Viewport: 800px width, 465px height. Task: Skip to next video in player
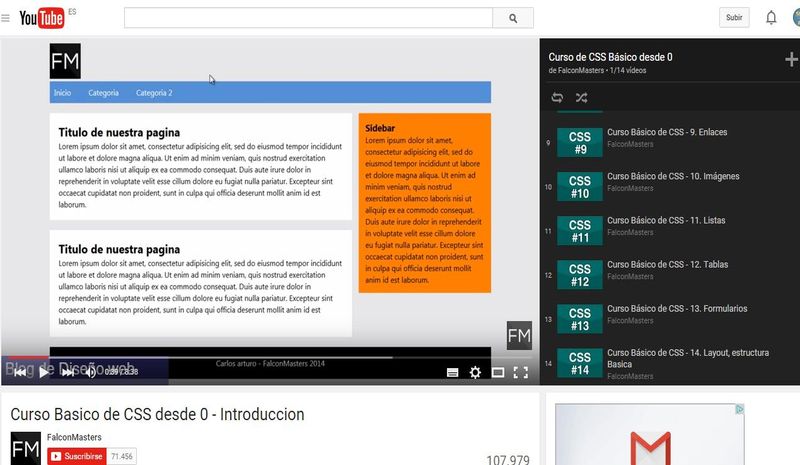(x=68, y=373)
